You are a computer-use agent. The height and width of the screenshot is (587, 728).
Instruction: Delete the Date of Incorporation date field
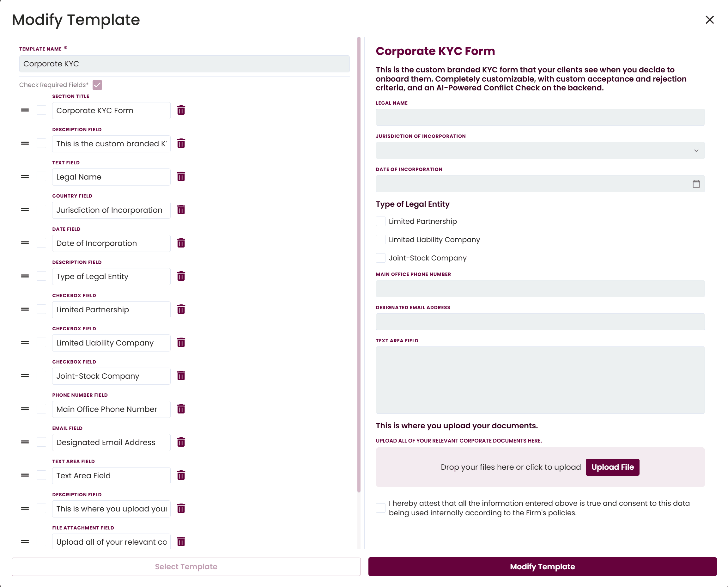tap(181, 243)
